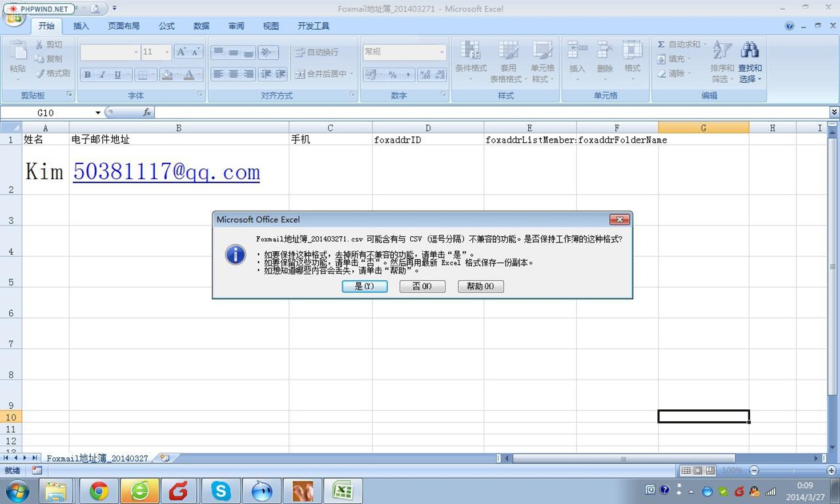Screen dimensions: 840x504
Task: Expand the Name Box dropdown arrow
Action: 98,112
